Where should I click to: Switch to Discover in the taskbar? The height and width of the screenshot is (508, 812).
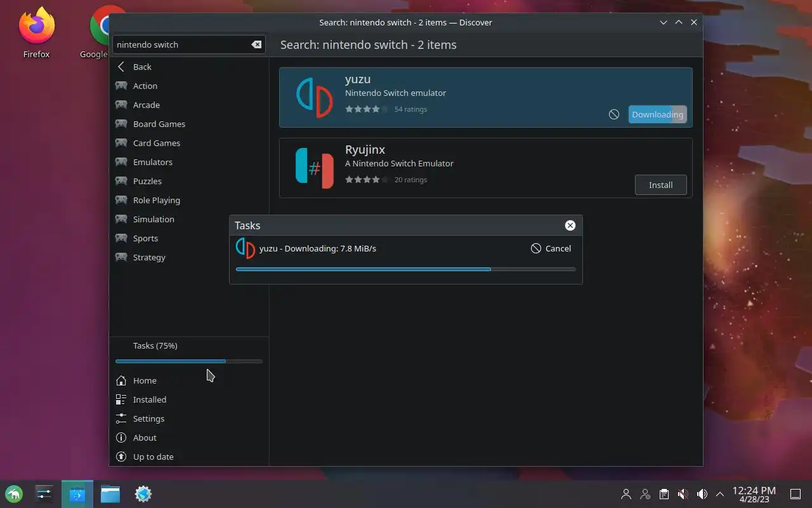[x=77, y=493]
